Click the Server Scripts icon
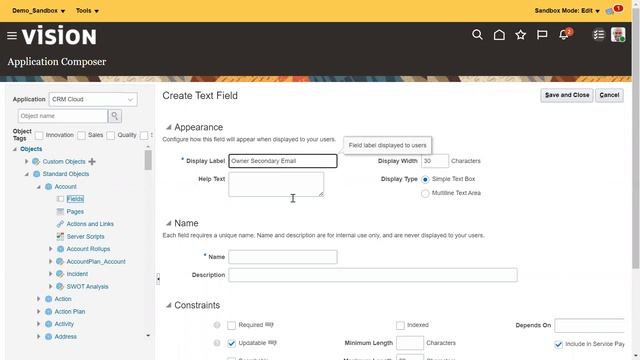640x360 pixels. pyautogui.click(x=60, y=236)
